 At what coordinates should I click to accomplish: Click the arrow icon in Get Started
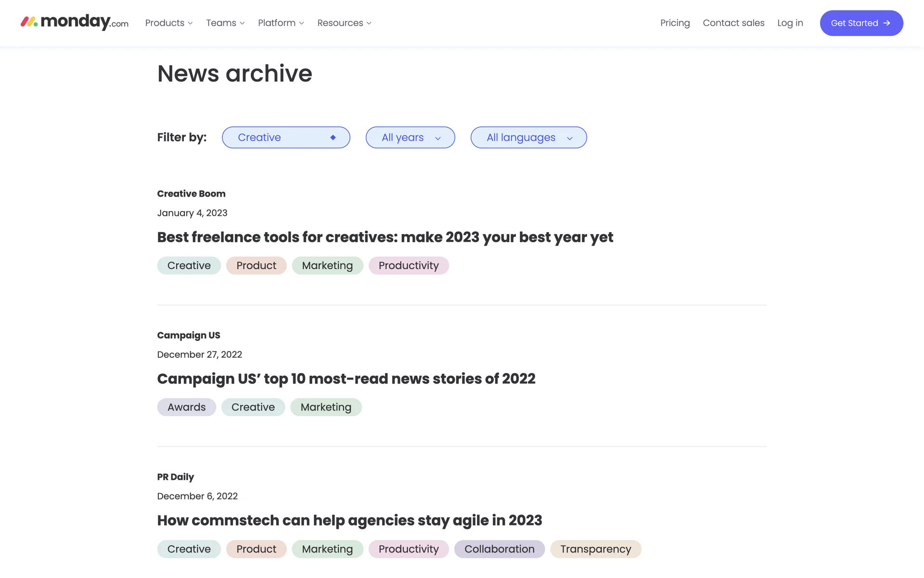(x=886, y=23)
